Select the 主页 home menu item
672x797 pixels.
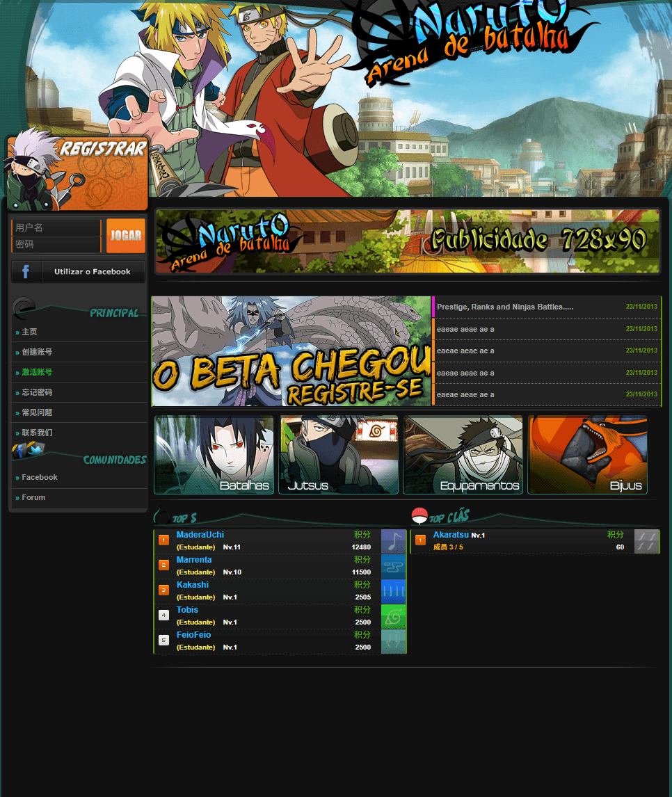pyautogui.click(x=29, y=332)
